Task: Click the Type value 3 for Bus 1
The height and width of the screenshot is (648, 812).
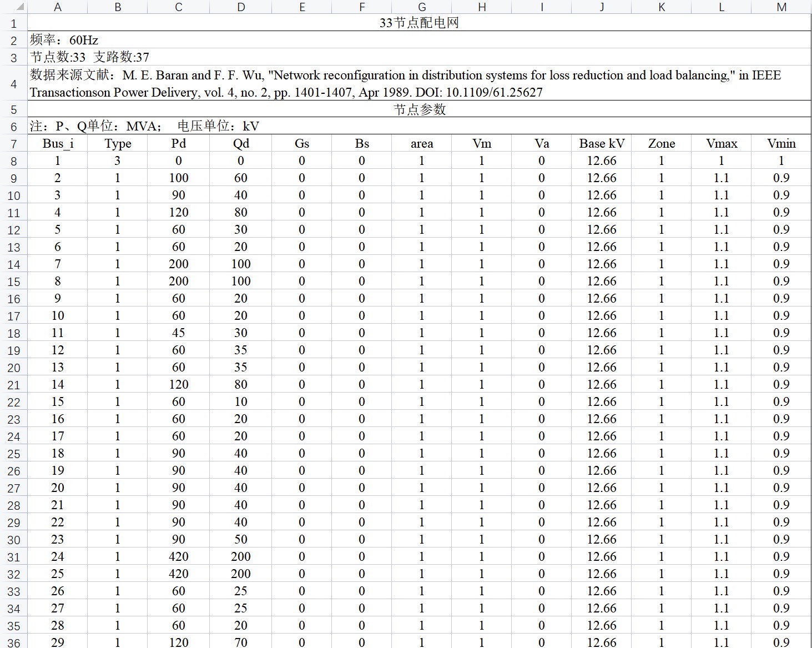Action: click(118, 160)
